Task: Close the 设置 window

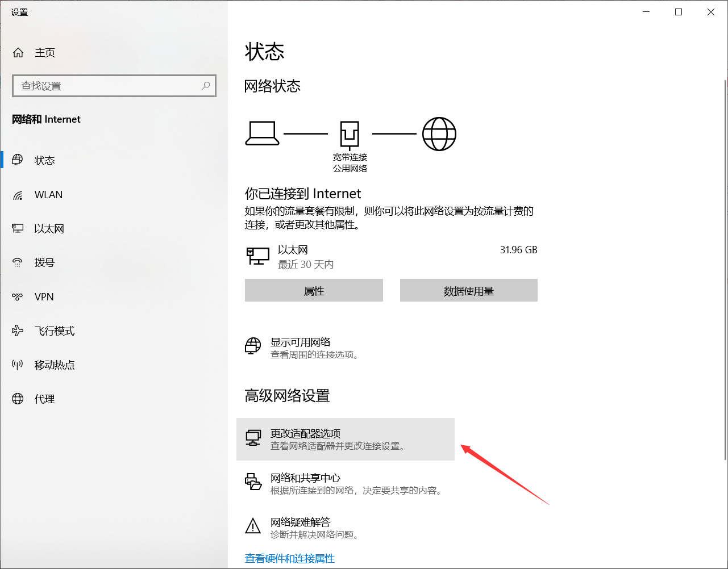Action: pyautogui.click(x=711, y=12)
